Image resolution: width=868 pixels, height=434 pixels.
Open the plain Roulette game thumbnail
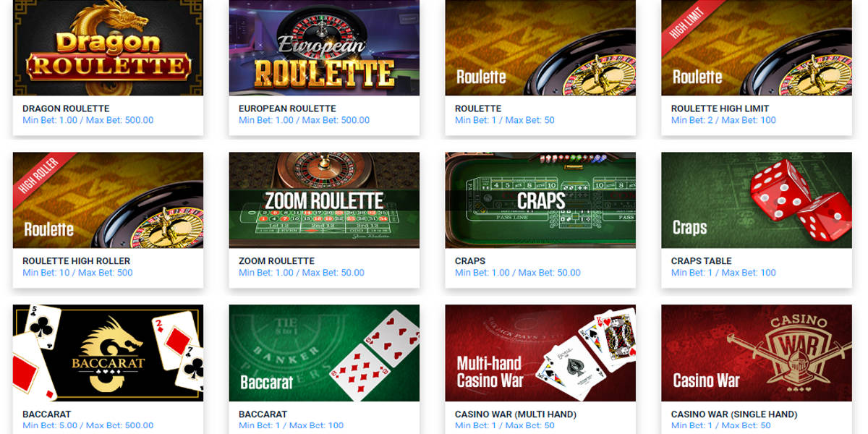540,48
